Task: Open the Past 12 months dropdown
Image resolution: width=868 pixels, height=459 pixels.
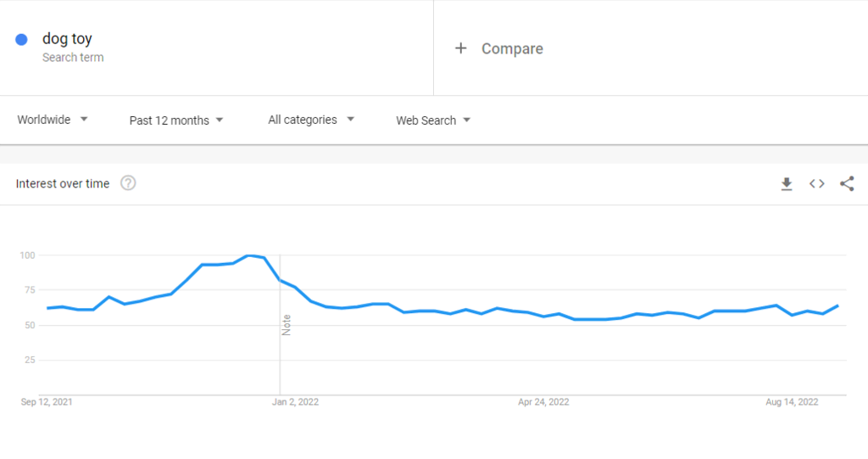Action: tap(176, 120)
